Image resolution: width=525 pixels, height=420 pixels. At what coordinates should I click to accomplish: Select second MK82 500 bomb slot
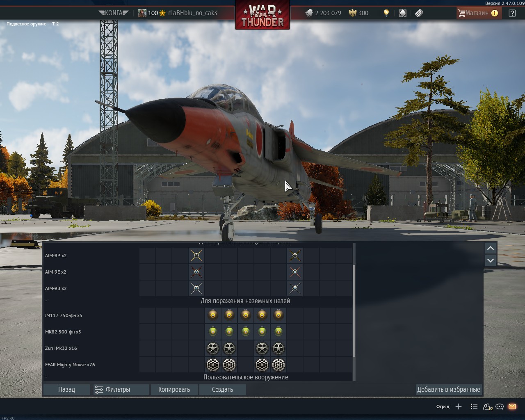coord(229,332)
